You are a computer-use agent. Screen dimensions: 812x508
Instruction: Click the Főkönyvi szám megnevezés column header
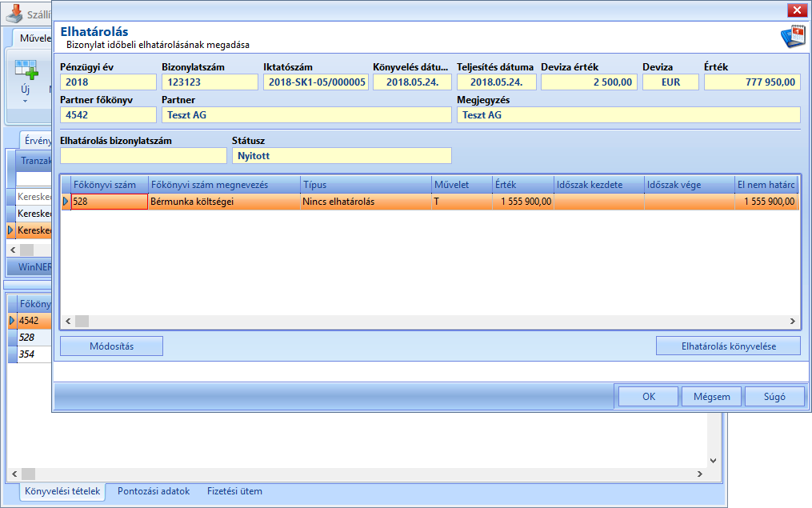(224, 185)
